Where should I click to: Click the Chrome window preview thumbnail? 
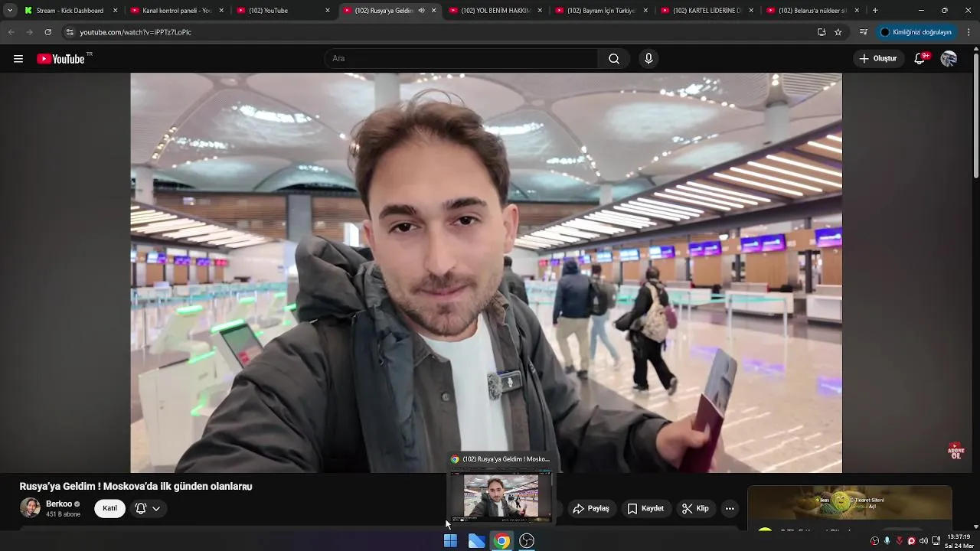[501, 496]
